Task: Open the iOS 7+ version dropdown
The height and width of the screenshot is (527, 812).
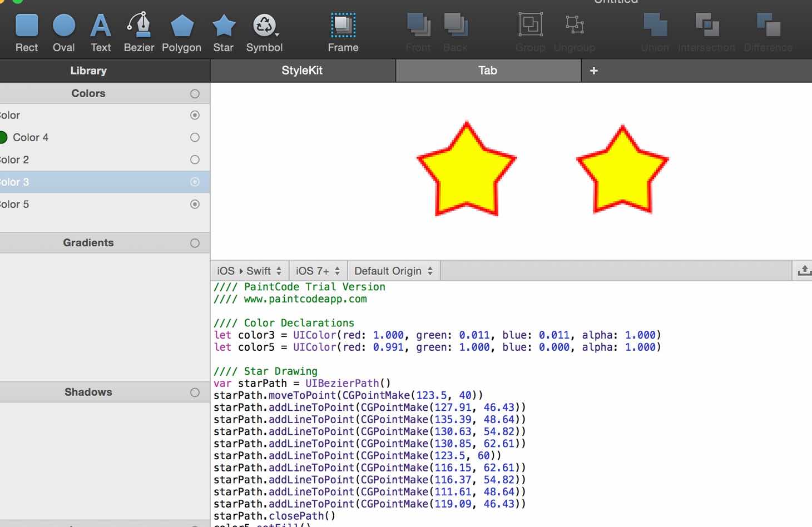Action: point(318,271)
